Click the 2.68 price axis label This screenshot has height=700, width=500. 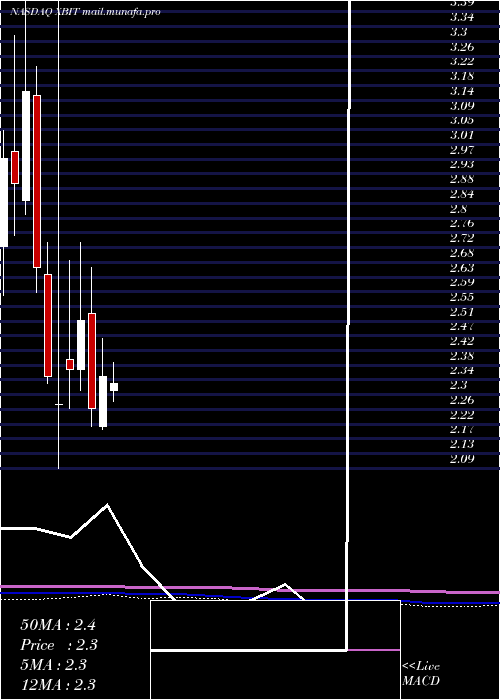(x=462, y=253)
